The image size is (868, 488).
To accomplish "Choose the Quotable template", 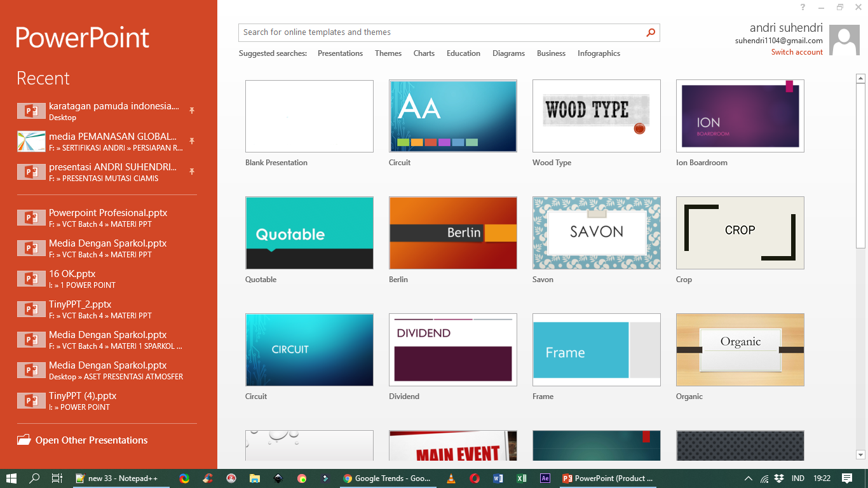I will click(309, 233).
